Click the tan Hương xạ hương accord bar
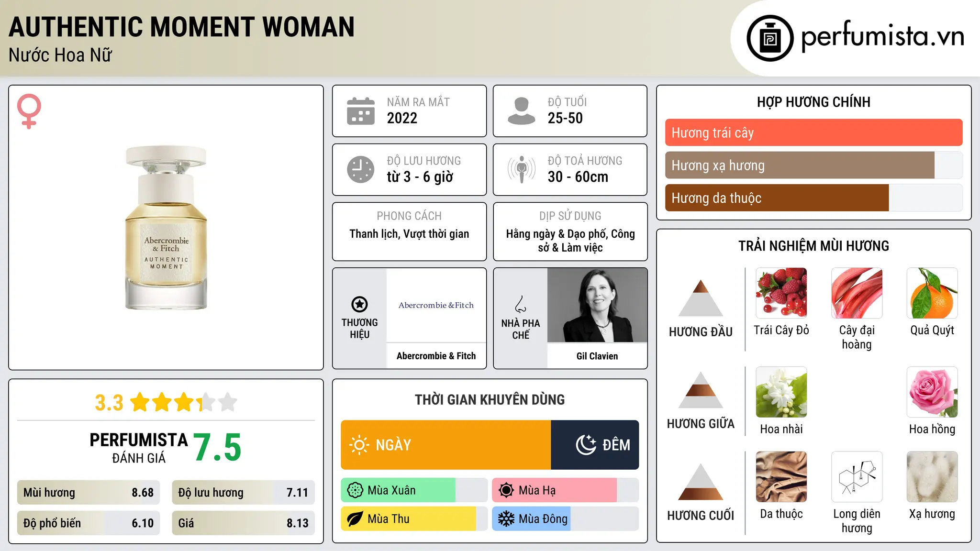Image resolution: width=980 pixels, height=551 pixels. click(x=800, y=165)
